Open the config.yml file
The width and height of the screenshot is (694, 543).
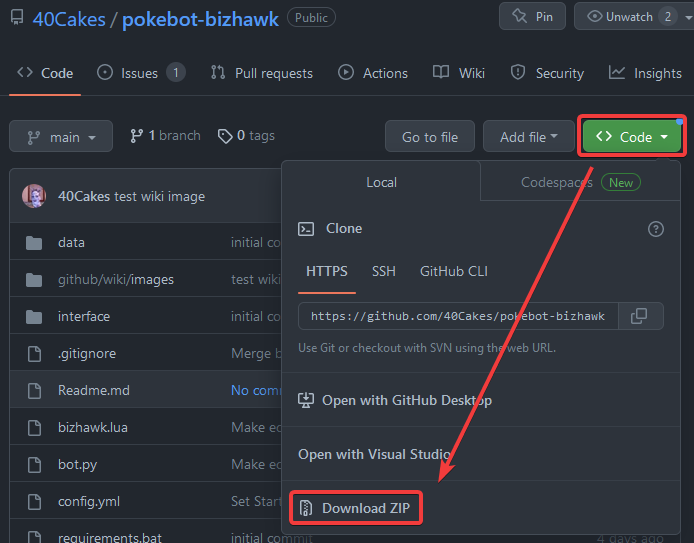[89, 502]
